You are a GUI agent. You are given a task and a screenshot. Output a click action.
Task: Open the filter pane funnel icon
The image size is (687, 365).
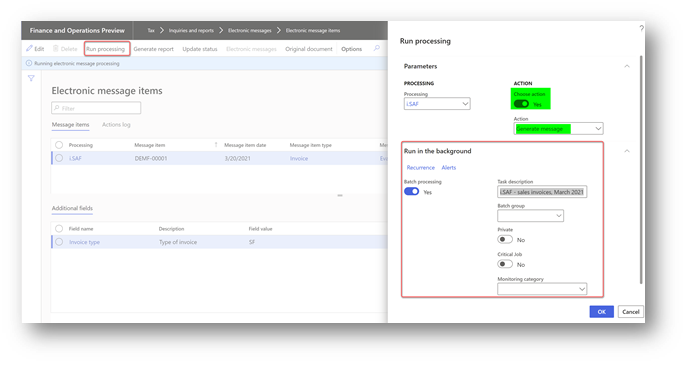31,78
